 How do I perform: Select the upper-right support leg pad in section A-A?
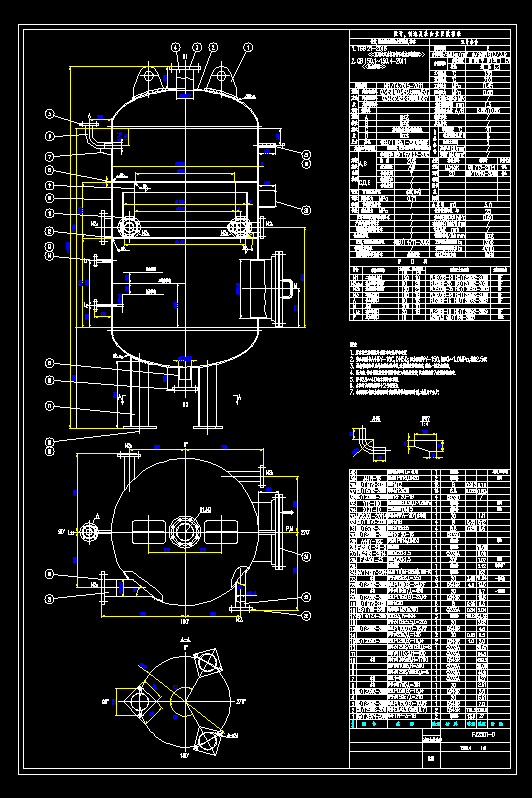coord(207,662)
